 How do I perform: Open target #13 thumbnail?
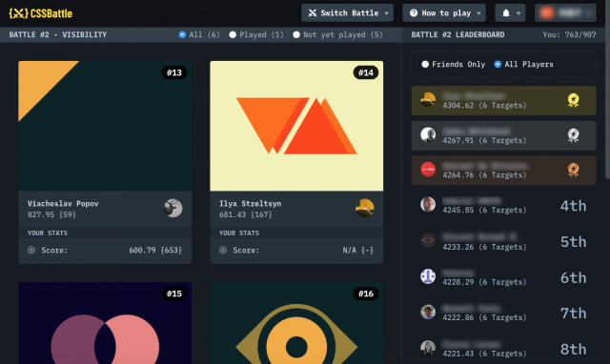[x=105, y=126]
